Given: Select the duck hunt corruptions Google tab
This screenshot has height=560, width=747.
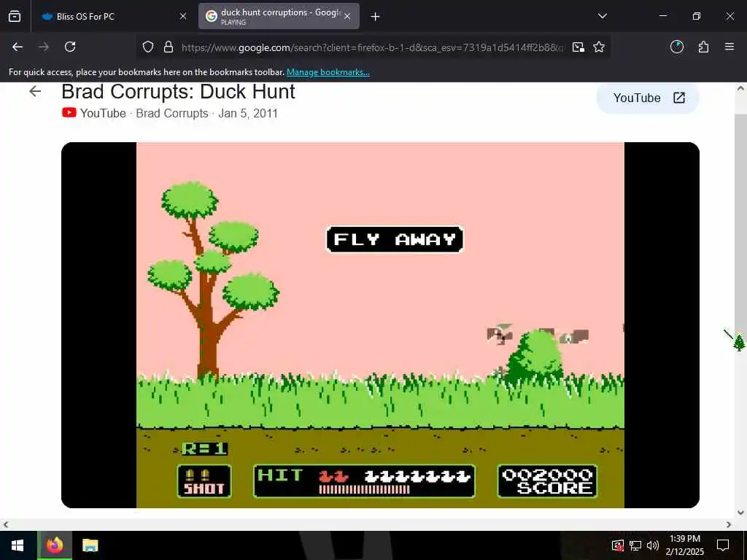Looking at the screenshot, I should (x=279, y=16).
